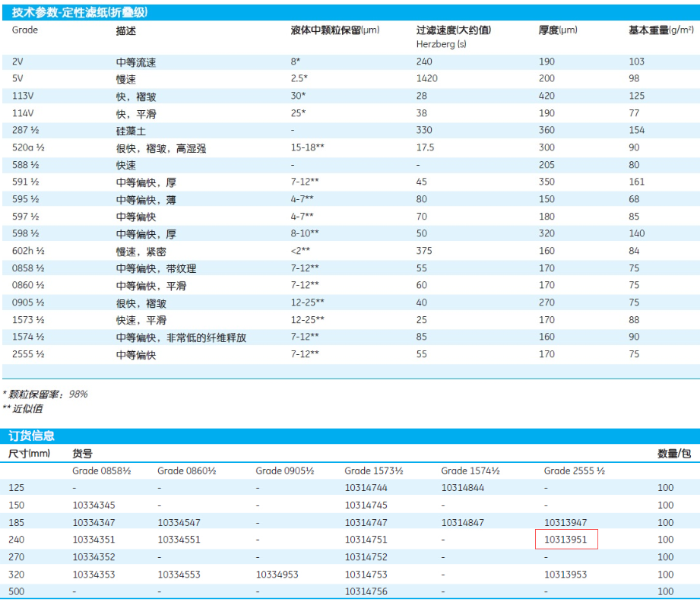Click description 中等偏快，带纹理

point(157,269)
